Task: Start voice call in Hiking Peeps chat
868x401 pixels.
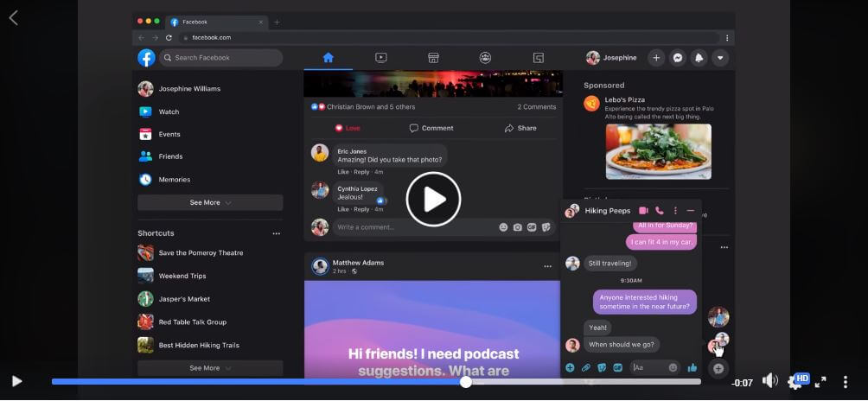Action: [660, 211]
